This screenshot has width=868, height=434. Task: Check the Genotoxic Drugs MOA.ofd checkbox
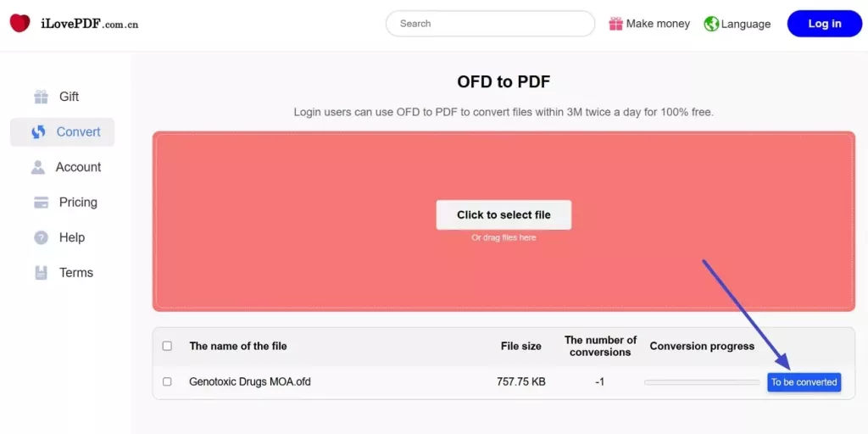167,381
